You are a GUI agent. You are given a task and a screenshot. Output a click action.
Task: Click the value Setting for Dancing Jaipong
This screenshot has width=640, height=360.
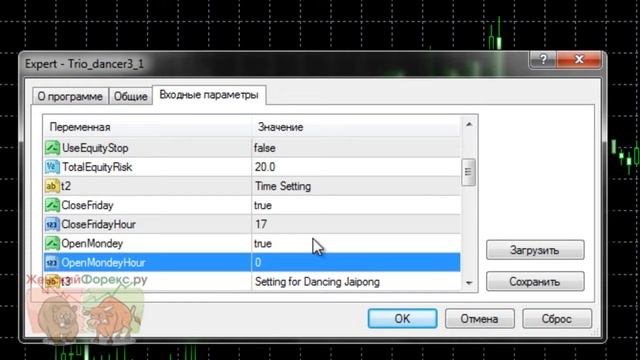(317, 282)
